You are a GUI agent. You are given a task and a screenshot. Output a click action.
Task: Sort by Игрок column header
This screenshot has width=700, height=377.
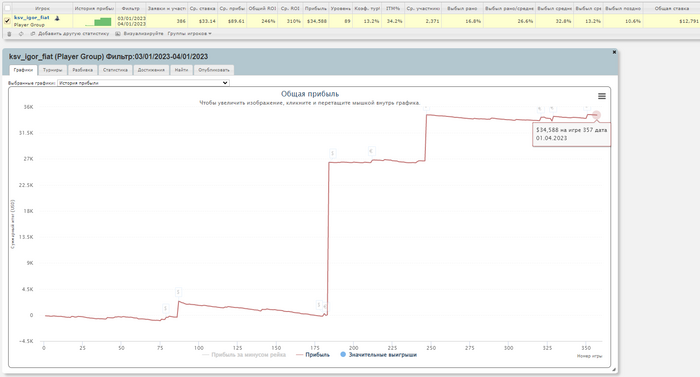point(42,8)
